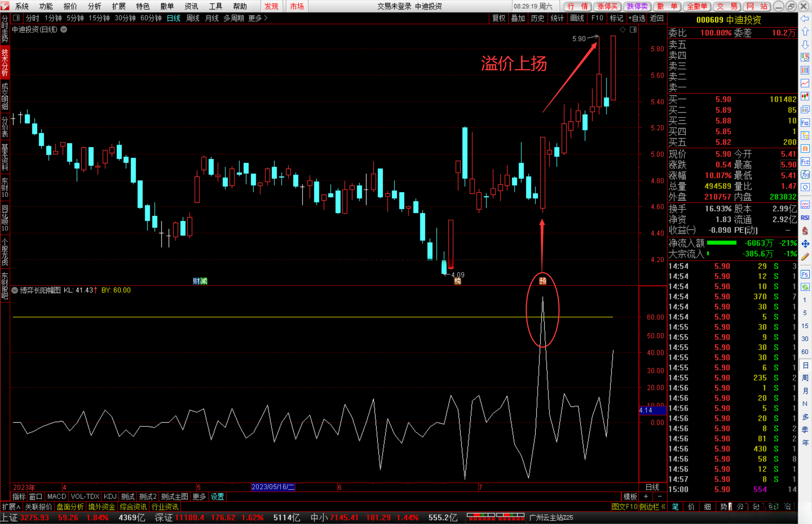The width and height of the screenshot is (812, 524).
Task: Click the left arrow back icon
Action: pos(805,19)
